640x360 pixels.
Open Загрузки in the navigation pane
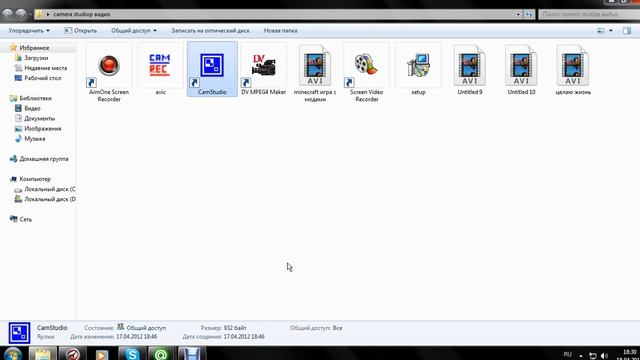click(x=36, y=58)
